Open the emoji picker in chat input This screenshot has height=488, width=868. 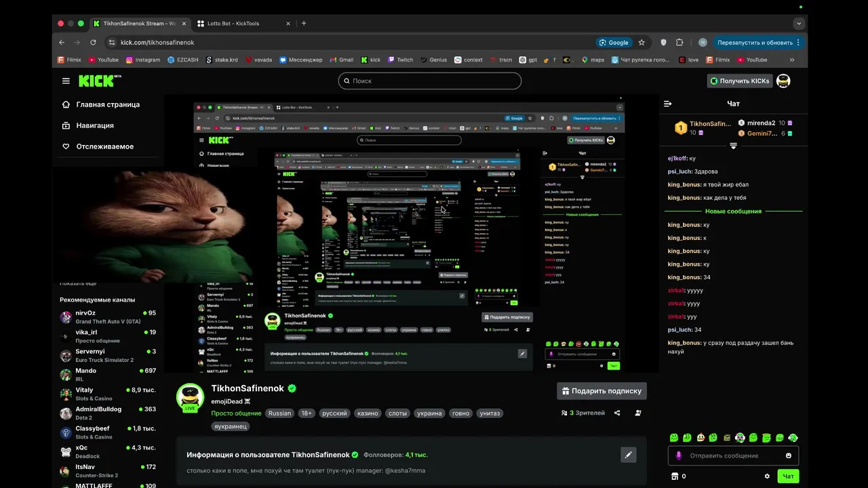click(788, 455)
